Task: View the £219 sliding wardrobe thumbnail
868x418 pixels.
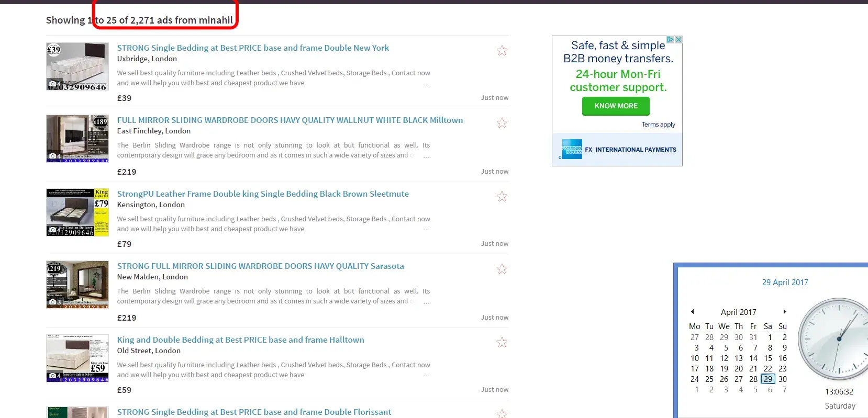Action: point(77,285)
